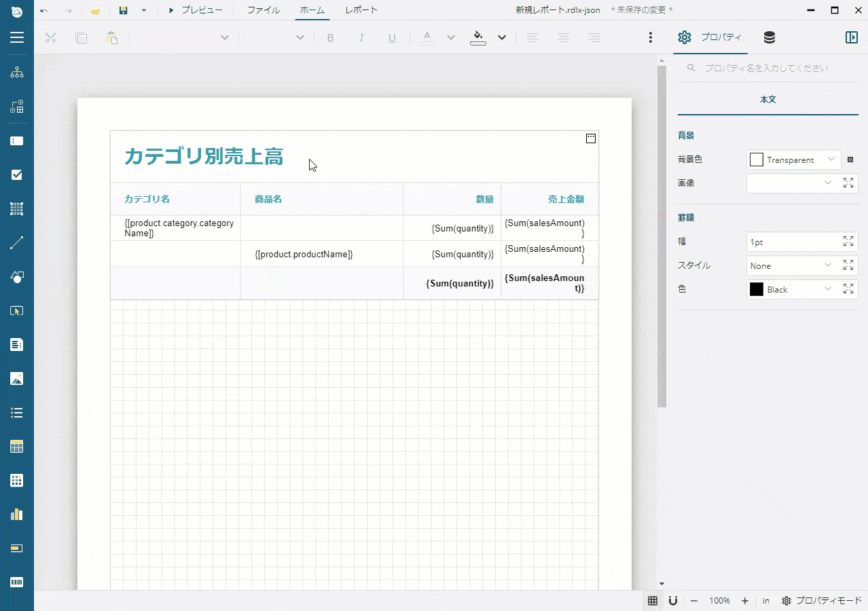This screenshot has height=611, width=868.
Task: Click プロパティモード in status bar
Action: point(822,601)
